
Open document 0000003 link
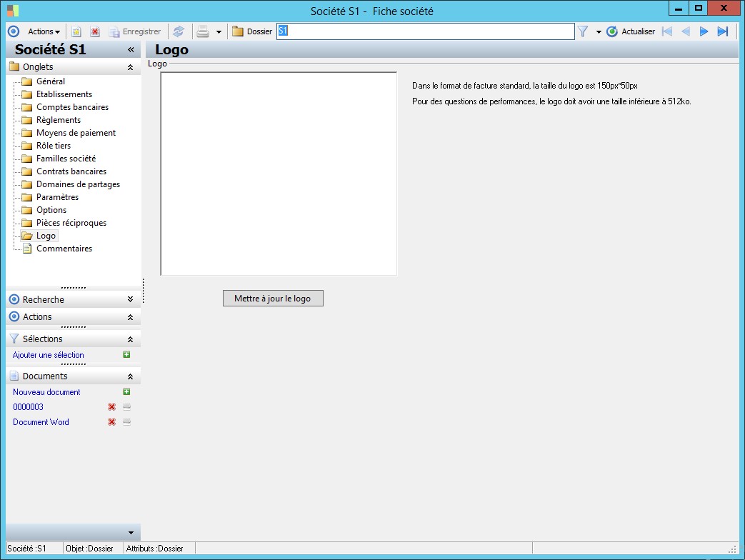28,407
